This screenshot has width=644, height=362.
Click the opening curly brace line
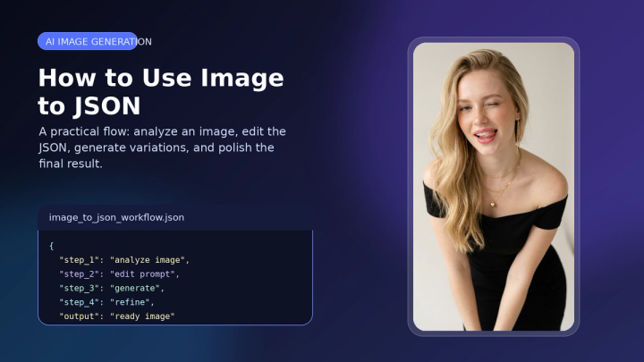click(x=51, y=246)
